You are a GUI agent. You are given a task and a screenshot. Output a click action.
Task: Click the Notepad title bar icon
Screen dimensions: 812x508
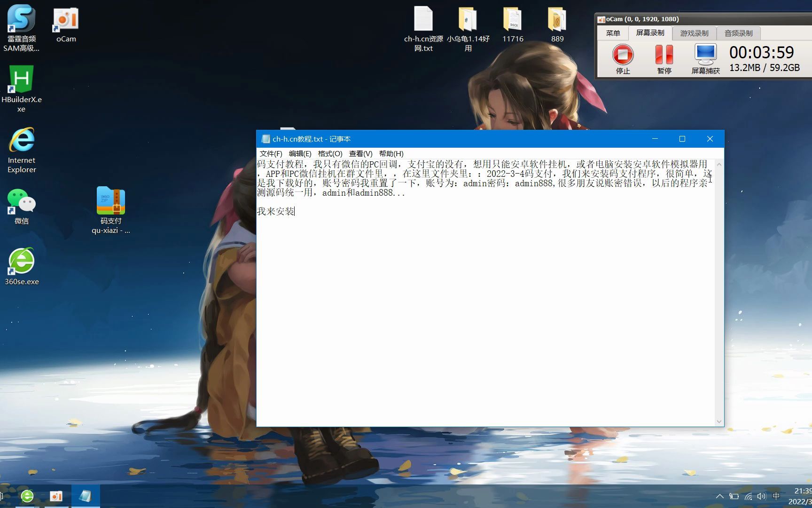(x=265, y=139)
